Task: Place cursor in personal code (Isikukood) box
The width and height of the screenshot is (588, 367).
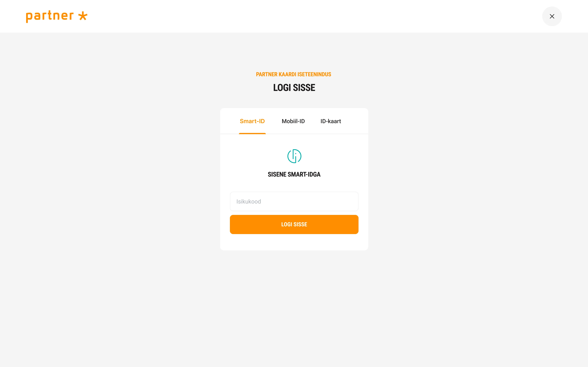Action: 294,201
